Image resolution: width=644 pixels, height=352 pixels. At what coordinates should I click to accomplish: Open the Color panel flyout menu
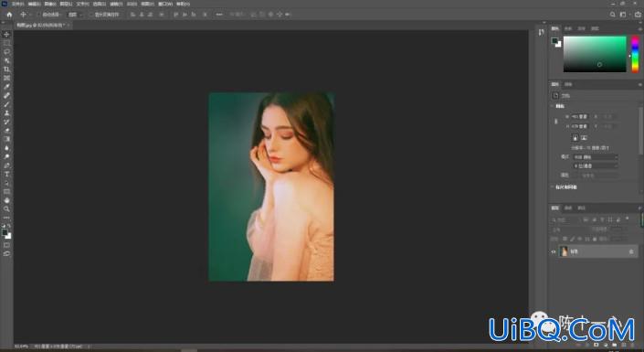click(x=640, y=28)
